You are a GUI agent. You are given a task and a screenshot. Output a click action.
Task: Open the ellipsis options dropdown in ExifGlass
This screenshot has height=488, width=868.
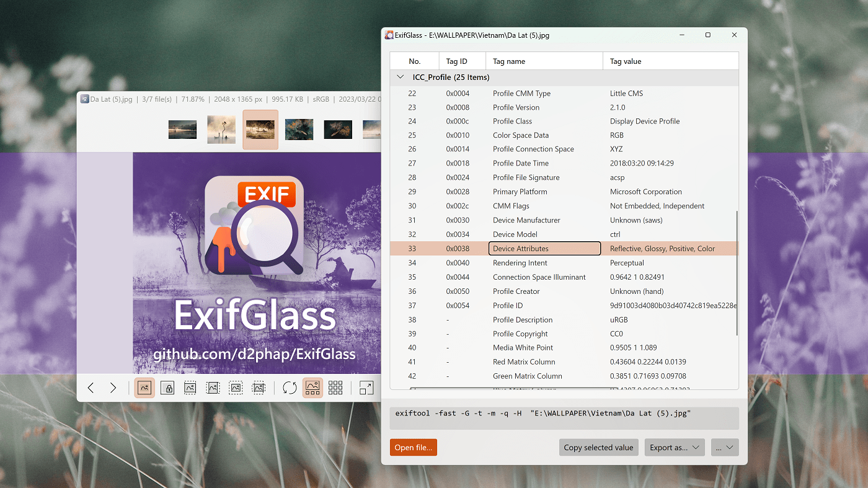[724, 447]
